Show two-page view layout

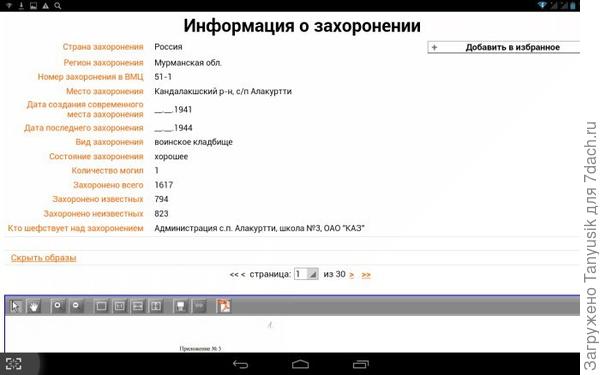156,306
